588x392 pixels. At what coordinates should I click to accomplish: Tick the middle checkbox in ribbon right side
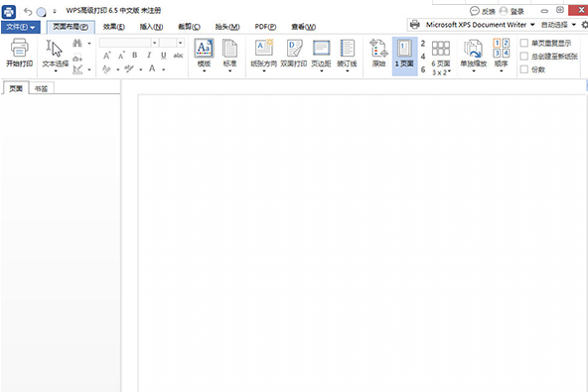(x=523, y=57)
